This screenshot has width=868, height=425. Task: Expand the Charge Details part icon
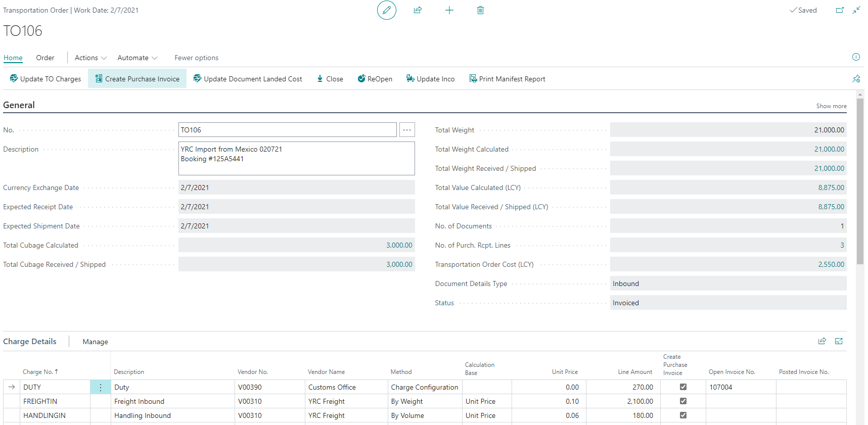click(x=839, y=341)
